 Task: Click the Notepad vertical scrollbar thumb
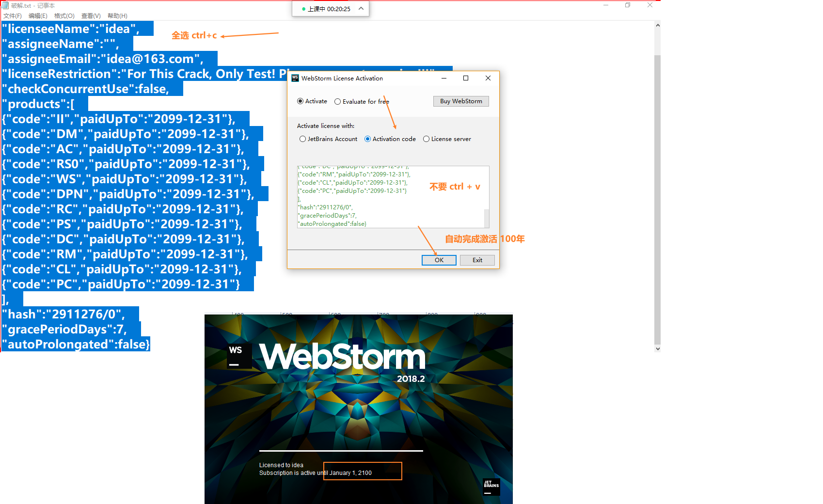(x=658, y=200)
